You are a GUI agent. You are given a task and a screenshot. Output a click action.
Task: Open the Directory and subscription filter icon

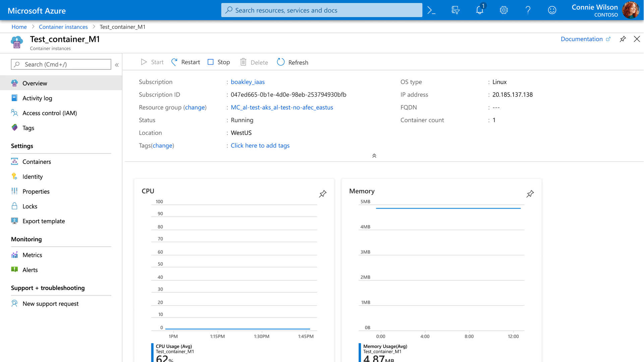[x=455, y=10]
